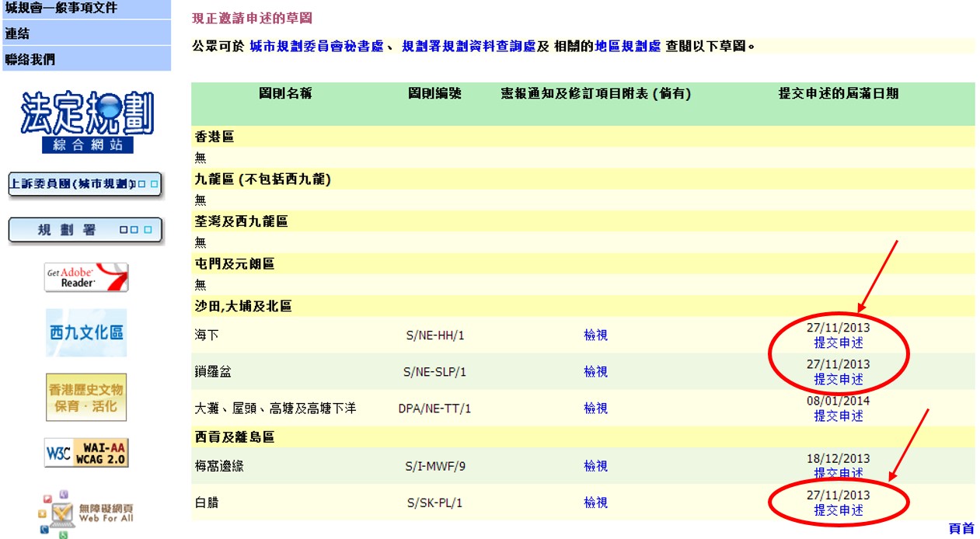Image resolution: width=980 pixels, height=539 pixels.
Task: Click the 香港歷史文物 保育·活化 banner
Action: click(x=86, y=398)
